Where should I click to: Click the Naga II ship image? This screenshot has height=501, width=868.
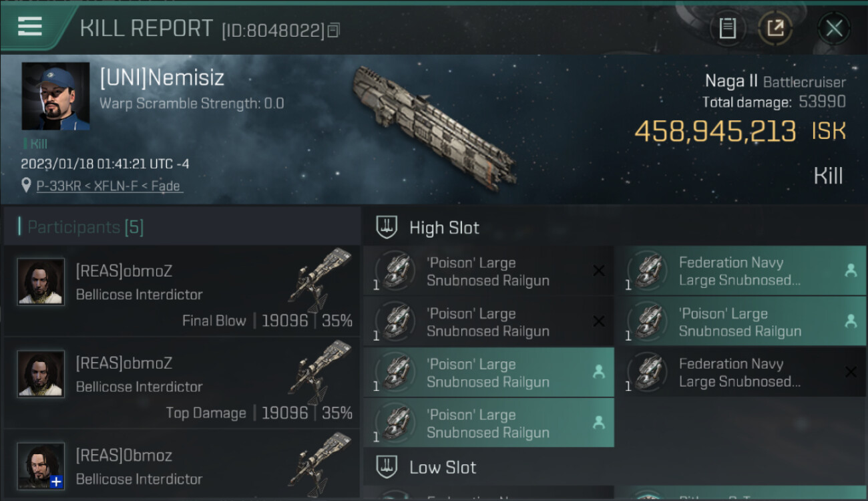(434, 127)
